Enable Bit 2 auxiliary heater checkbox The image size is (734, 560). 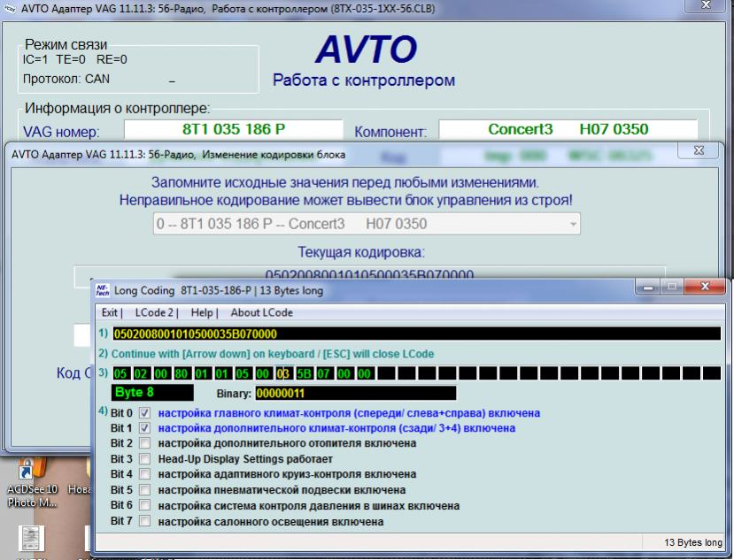tap(144, 443)
